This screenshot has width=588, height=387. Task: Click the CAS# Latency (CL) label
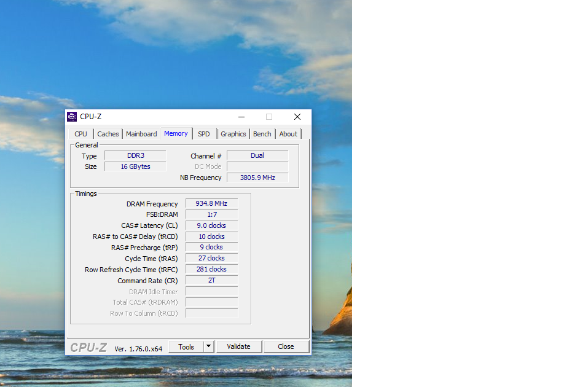150,226
